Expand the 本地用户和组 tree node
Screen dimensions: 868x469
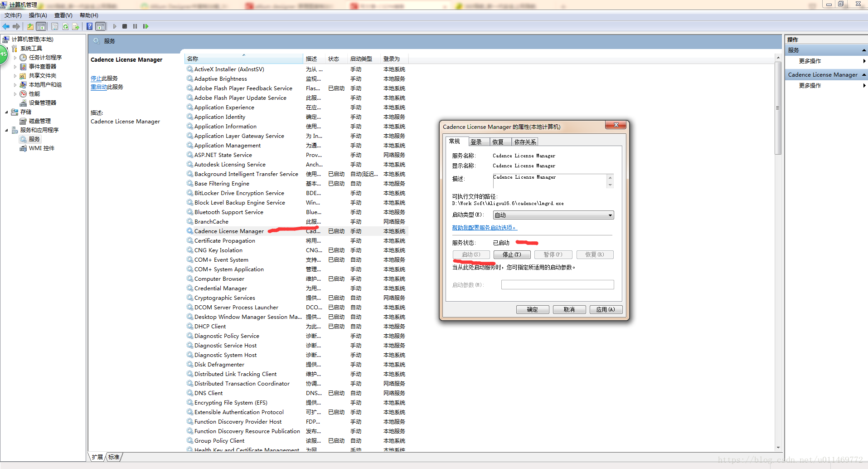[x=15, y=85]
